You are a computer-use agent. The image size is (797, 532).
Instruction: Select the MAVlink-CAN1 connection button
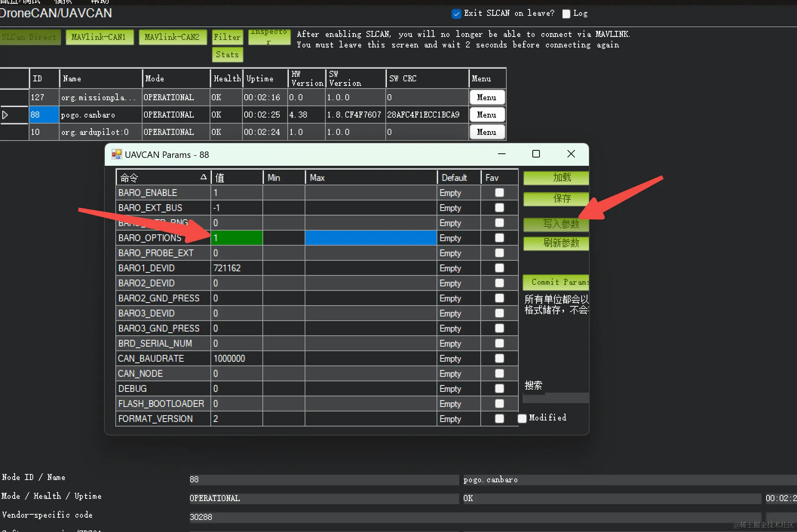[99, 37]
